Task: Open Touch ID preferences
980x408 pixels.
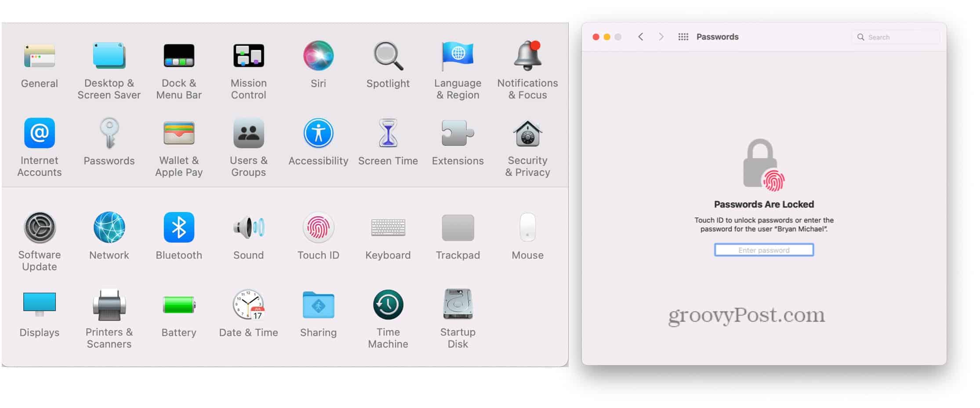Action: click(318, 227)
